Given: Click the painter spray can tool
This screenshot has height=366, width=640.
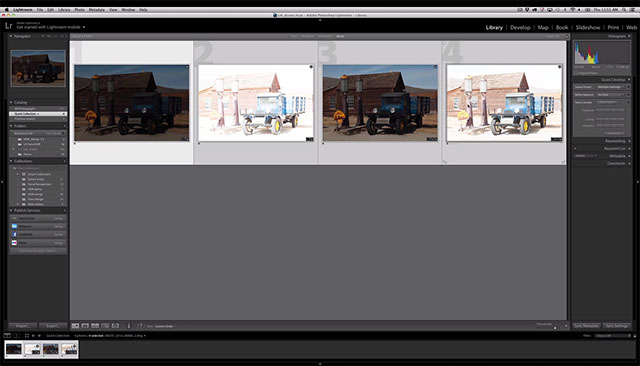Looking at the screenshot, I should click(129, 326).
